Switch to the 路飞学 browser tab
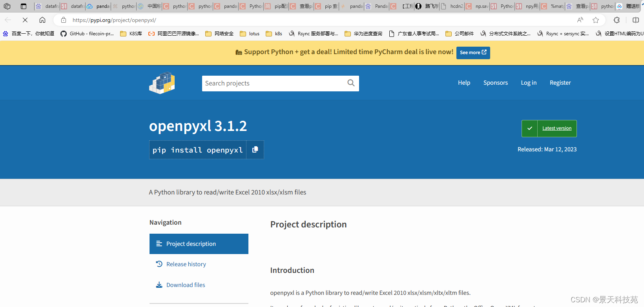 click(x=427, y=6)
